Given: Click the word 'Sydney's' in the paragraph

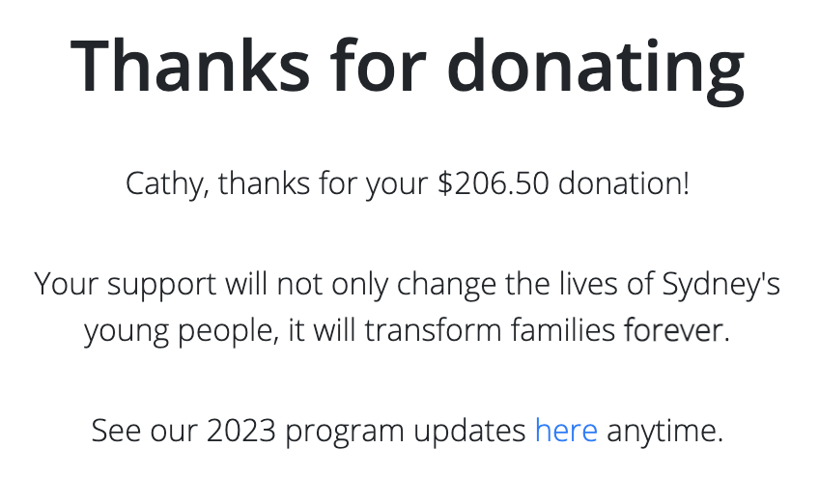Looking at the screenshot, I should click(x=720, y=285).
